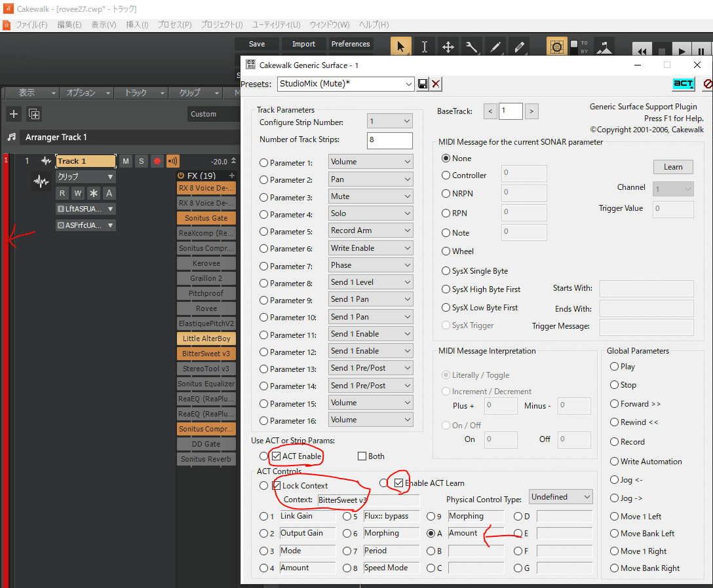Image resolution: width=713 pixels, height=588 pixels.
Task: Expand the Track 1 クリップ dropdown
Action: coord(85,177)
